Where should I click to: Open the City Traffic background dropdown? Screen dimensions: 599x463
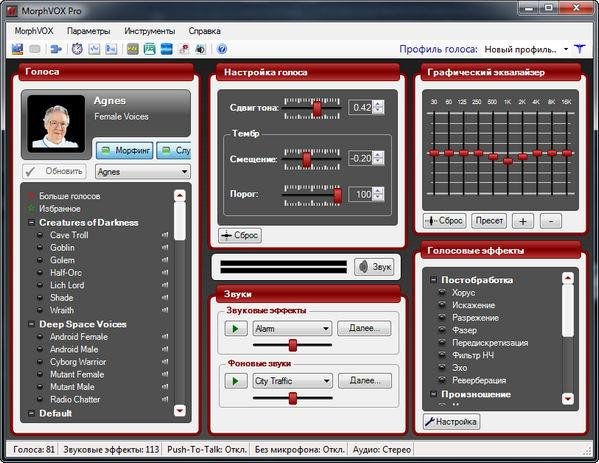(x=326, y=381)
